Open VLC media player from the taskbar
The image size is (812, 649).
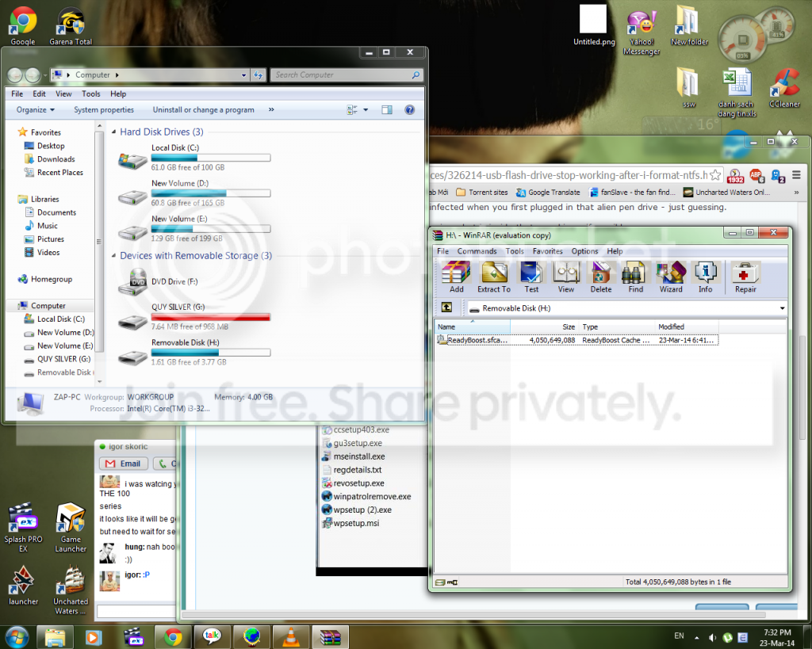coord(291,636)
